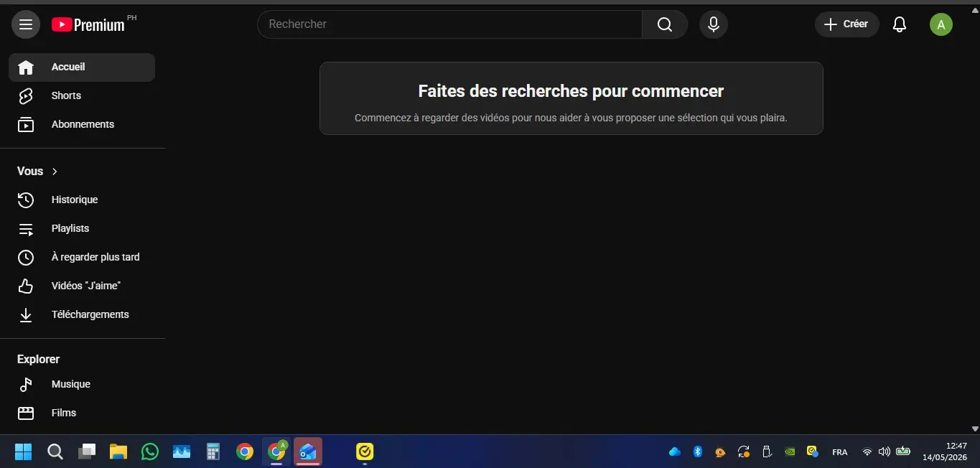Open the Créer menu
This screenshot has width=980, height=468.
[846, 24]
